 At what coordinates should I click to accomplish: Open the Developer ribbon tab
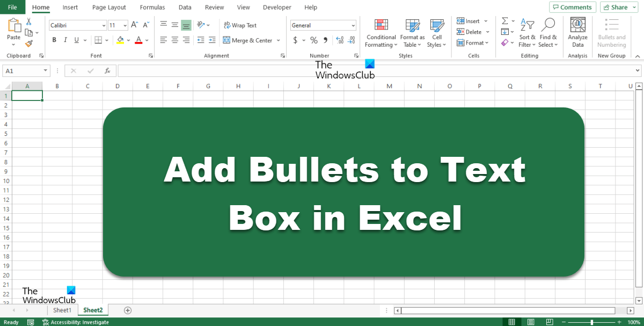tap(277, 7)
